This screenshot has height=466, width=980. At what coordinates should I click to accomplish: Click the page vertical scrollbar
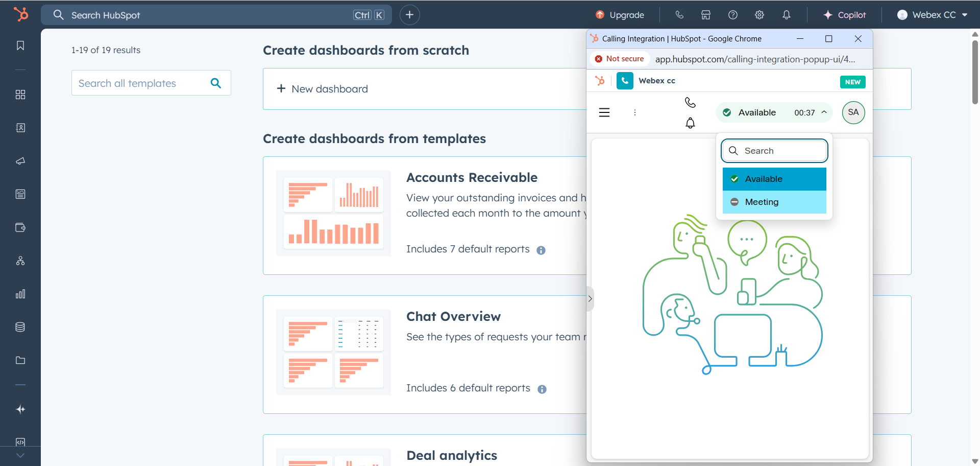975,72
